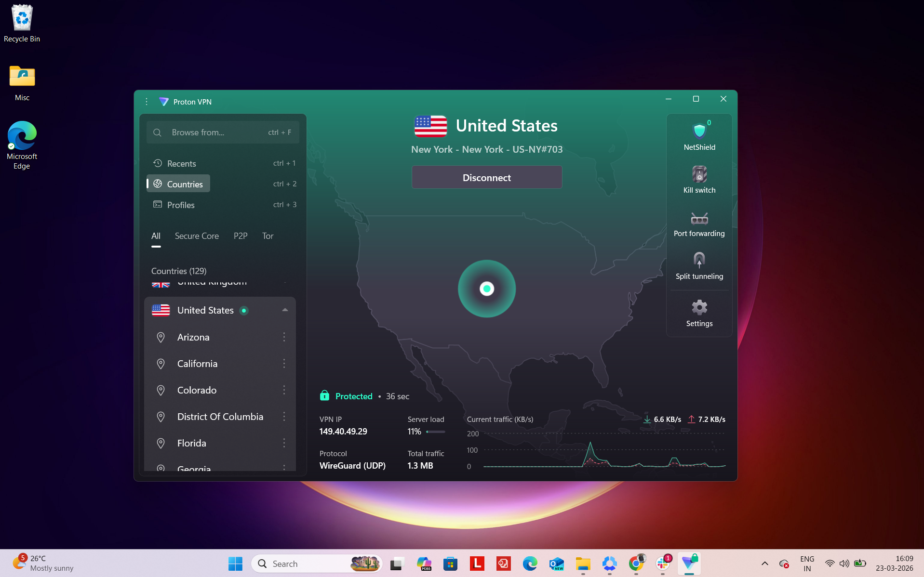924x577 pixels.
Task: Open California more options menu
Action: (x=284, y=364)
